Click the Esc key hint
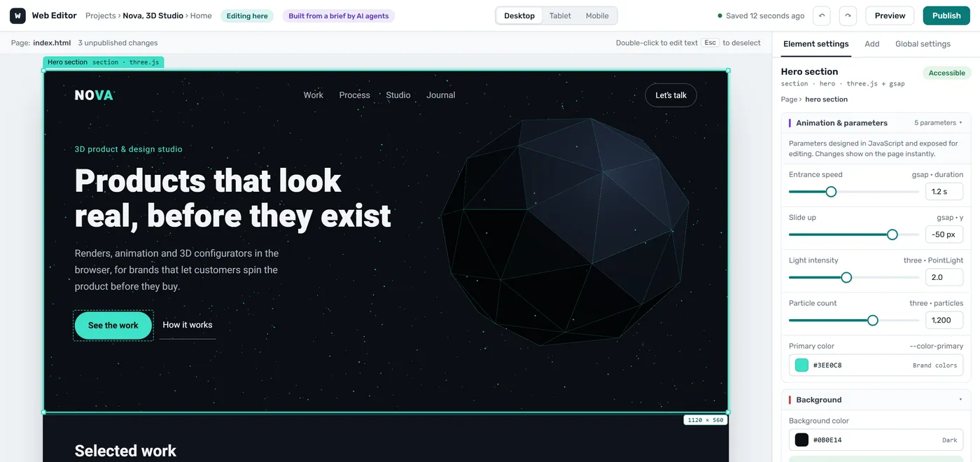Screen dimensions: 980x462 tap(710, 43)
